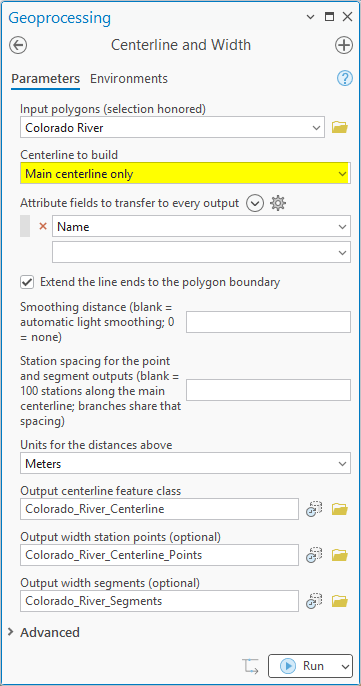Open the Units Meters dropdown
The width and height of the screenshot is (361, 686).
[342, 464]
